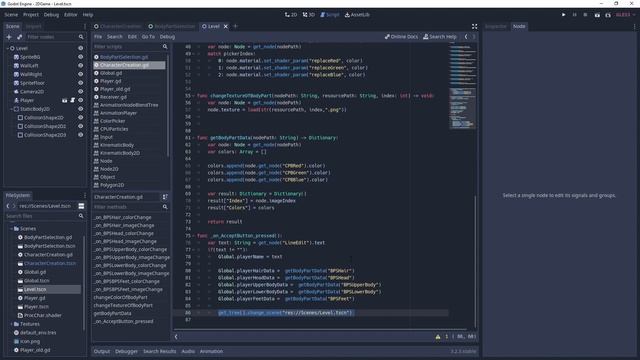The width and height of the screenshot is (640, 360).
Task: Hide the SpriteFloor node
Action: pyautogui.click(x=80, y=83)
